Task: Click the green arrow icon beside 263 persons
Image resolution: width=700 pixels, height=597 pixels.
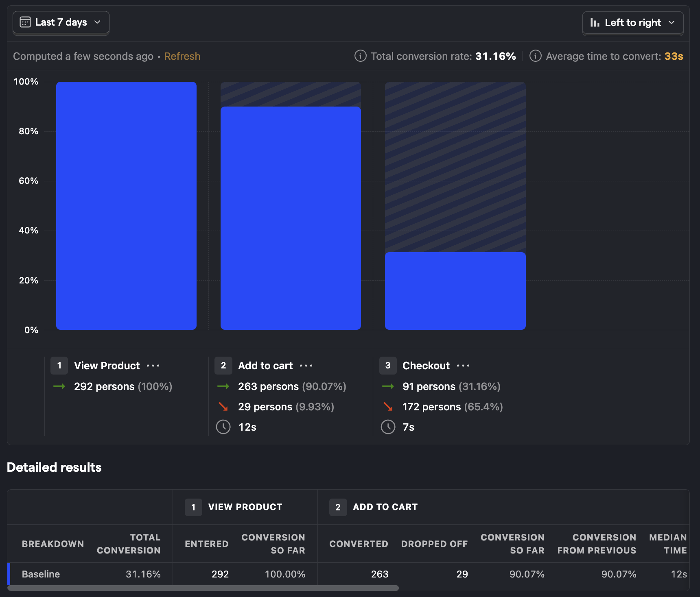Action: pos(223,386)
